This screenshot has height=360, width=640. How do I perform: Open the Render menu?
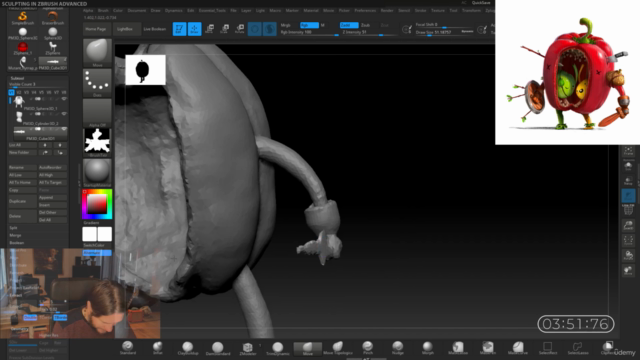pos(387,11)
